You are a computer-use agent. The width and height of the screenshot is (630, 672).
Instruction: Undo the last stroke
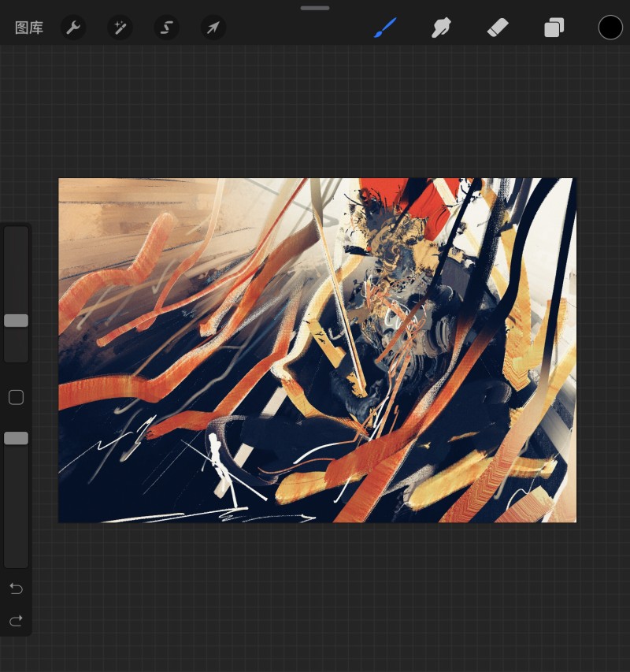click(17, 588)
